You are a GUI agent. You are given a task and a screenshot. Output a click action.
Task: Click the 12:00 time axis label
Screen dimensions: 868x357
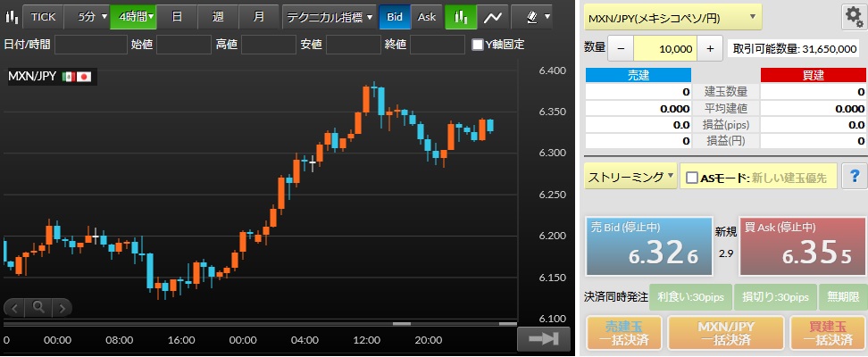coord(366,340)
